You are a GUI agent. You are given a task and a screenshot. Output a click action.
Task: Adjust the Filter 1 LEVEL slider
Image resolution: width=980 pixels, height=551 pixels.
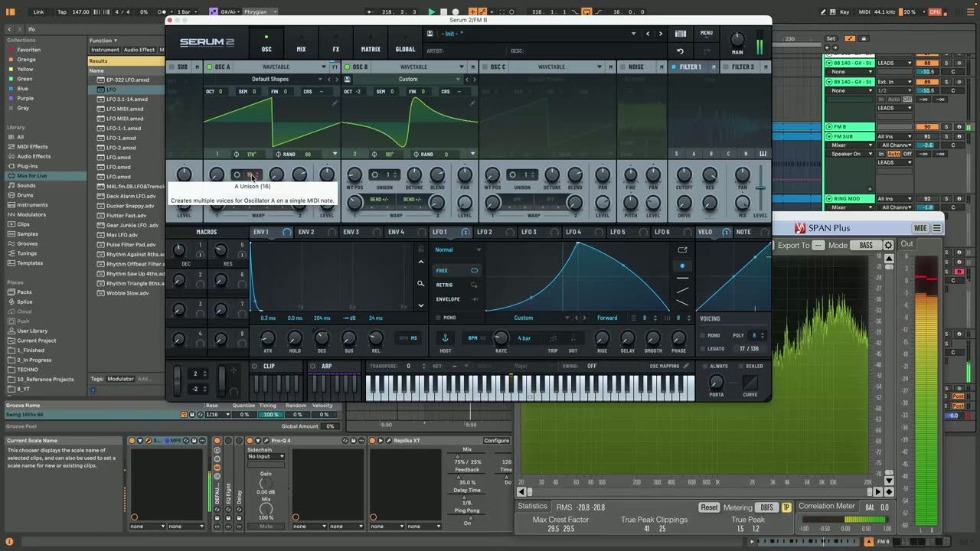[760, 188]
